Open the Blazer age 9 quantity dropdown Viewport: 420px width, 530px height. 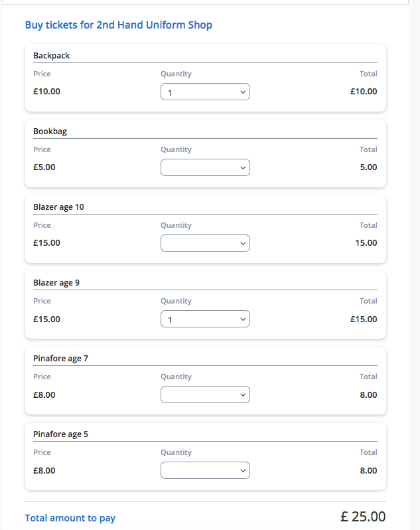pos(205,319)
